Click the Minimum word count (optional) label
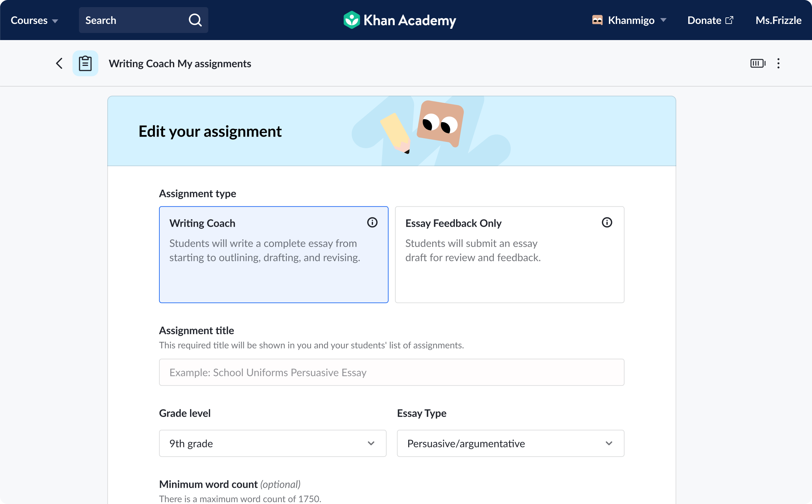812x504 pixels. point(230,484)
